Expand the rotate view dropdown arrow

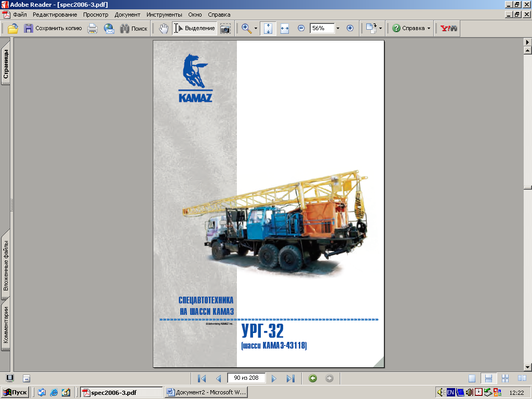coord(380,29)
